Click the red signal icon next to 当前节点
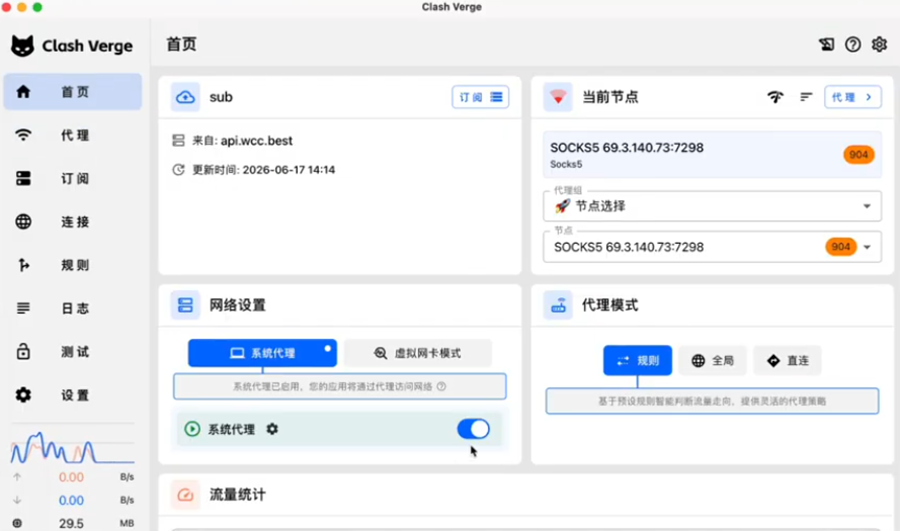This screenshot has width=900, height=531. 558,97
